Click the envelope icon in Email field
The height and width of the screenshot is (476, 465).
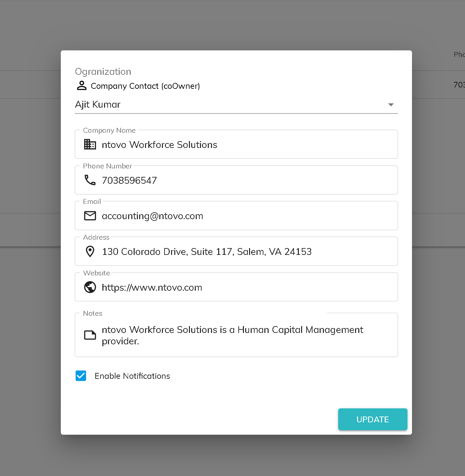(x=90, y=216)
